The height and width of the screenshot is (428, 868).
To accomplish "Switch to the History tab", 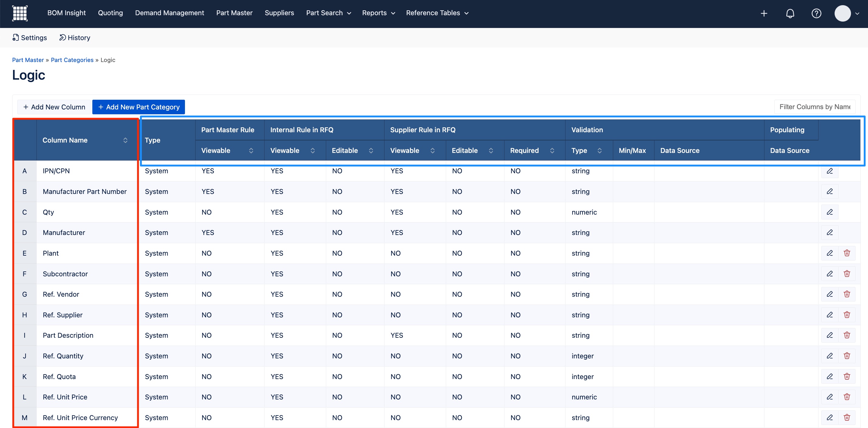I will [75, 37].
